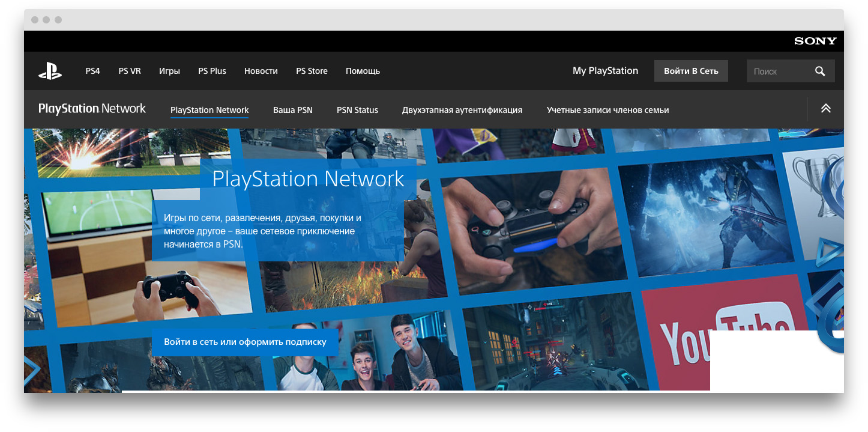The width and height of the screenshot is (868, 432).
Task: Collapse the submenu with double chevron icon
Action: pos(826,109)
